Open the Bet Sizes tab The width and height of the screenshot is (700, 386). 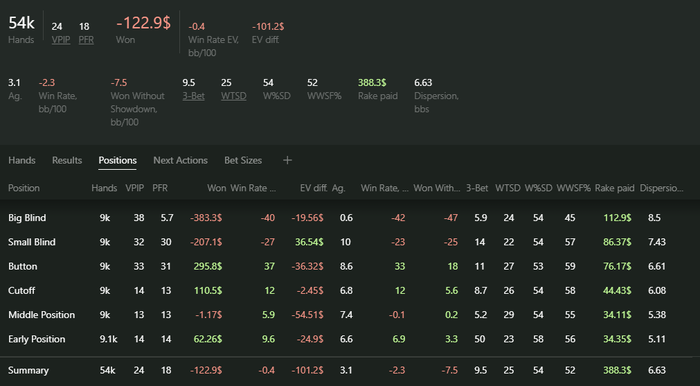point(243,160)
